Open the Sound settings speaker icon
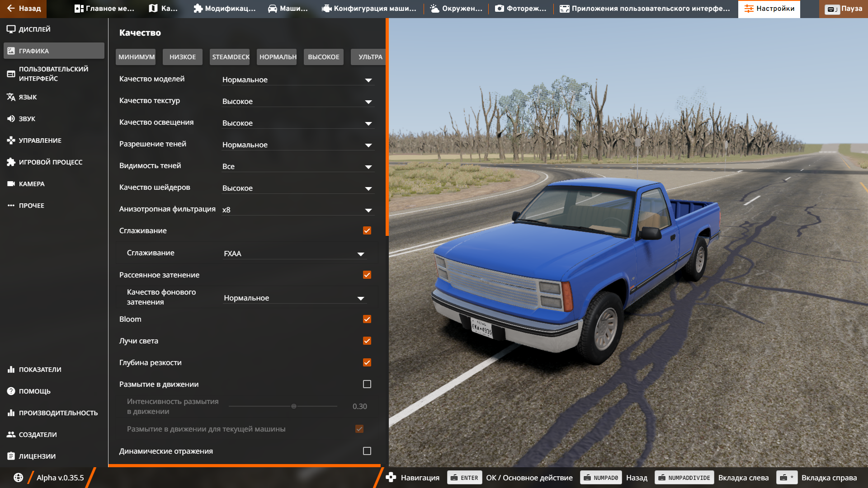The height and width of the screenshot is (488, 868). tap(11, 119)
